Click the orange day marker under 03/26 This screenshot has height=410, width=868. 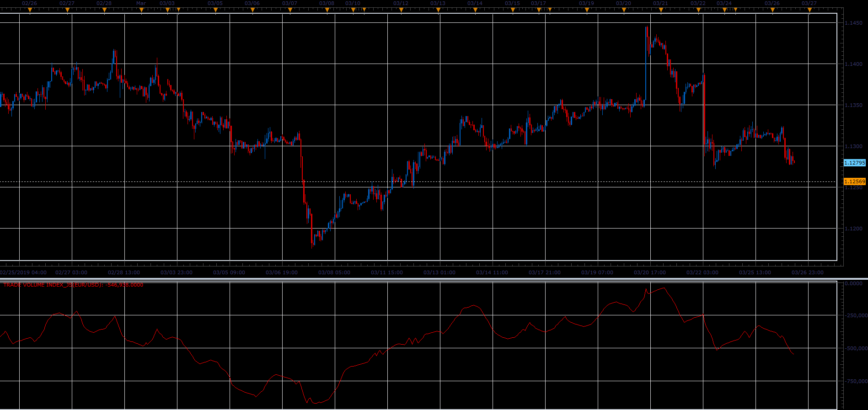pos(772,10)
